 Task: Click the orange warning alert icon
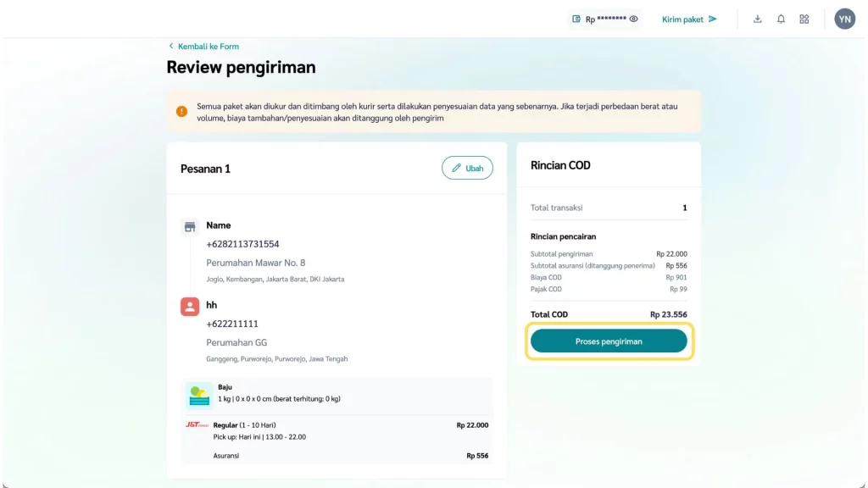click(x=181, y=112)
